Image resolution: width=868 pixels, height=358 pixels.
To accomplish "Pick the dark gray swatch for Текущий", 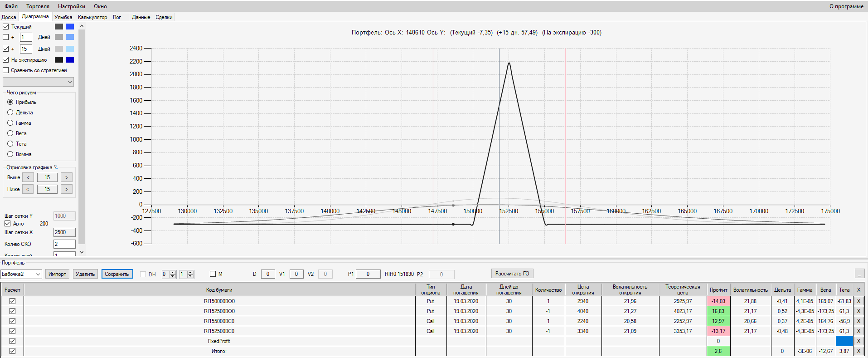I will click(59, 26).
